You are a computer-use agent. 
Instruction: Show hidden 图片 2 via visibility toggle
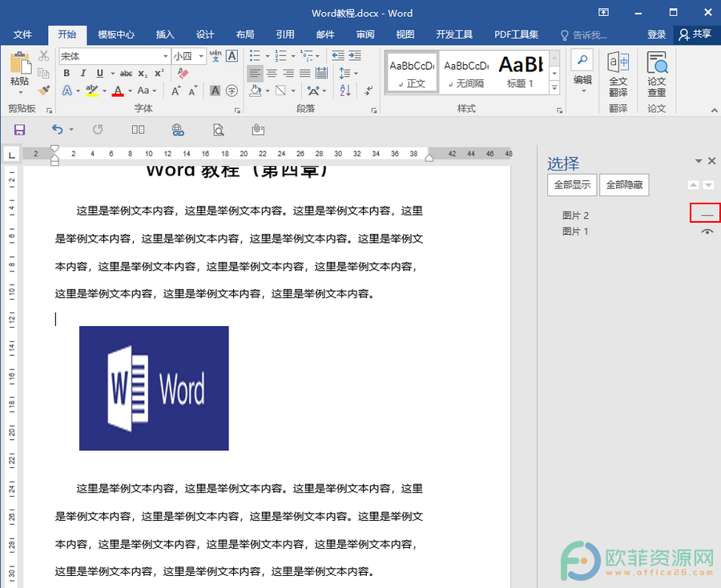coord(707,215)
